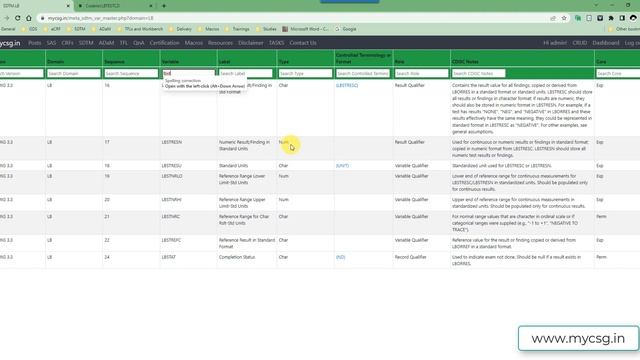Open the Delivery bookmarks folder
The width and height of the screenshot is (640, 360).
click(x=180, y=29)
